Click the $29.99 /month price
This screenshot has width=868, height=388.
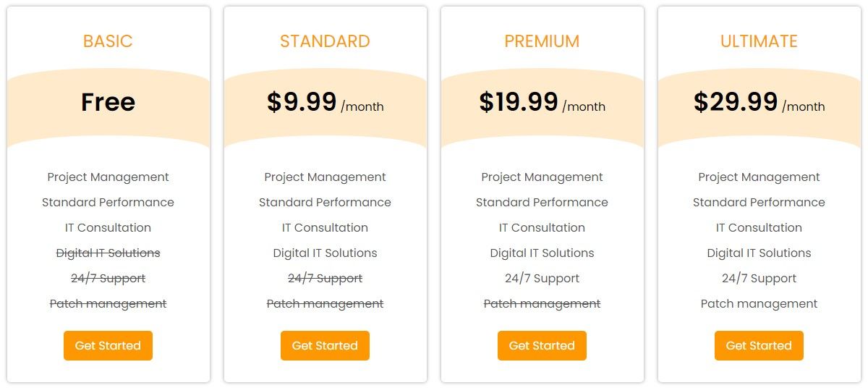[759, 103]
